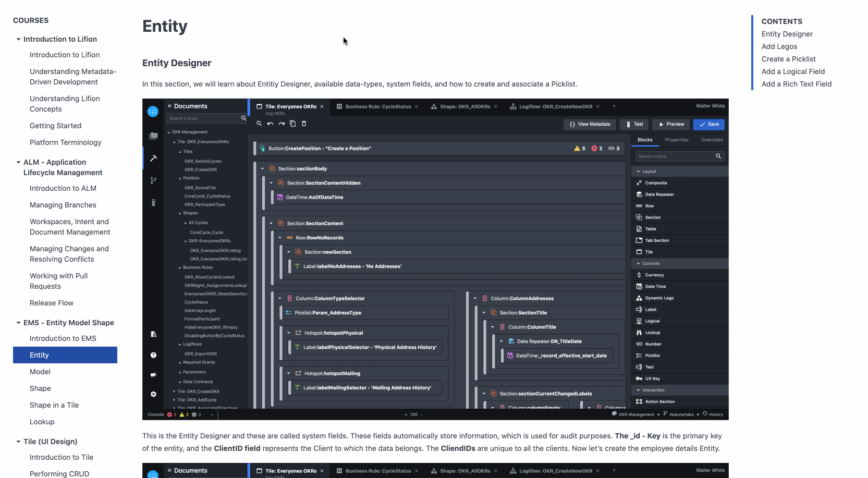Open Working with Pull Requests lesson
868x478 pixels.
(59, 281)
